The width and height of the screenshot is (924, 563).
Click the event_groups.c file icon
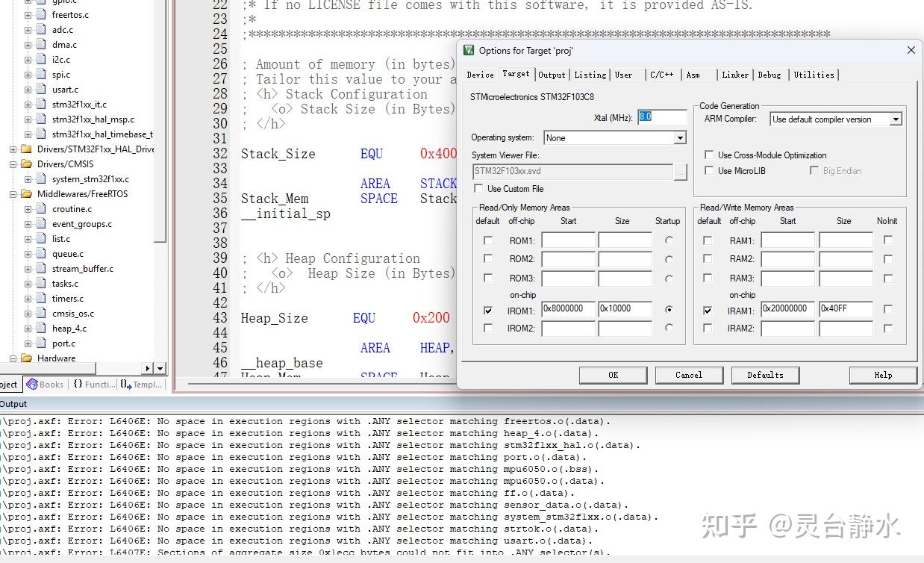pos(41,224)
